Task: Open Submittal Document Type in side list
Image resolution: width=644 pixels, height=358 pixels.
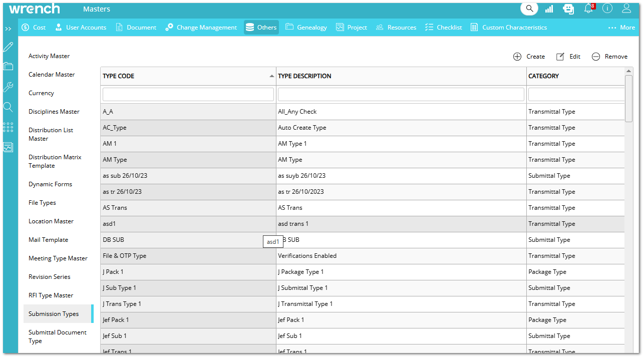Action: [57, 336]
